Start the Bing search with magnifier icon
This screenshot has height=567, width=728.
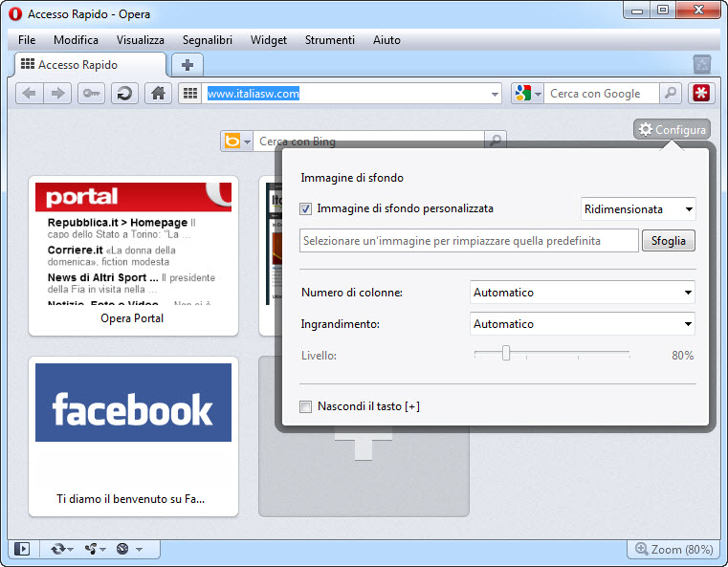point(496,140)
